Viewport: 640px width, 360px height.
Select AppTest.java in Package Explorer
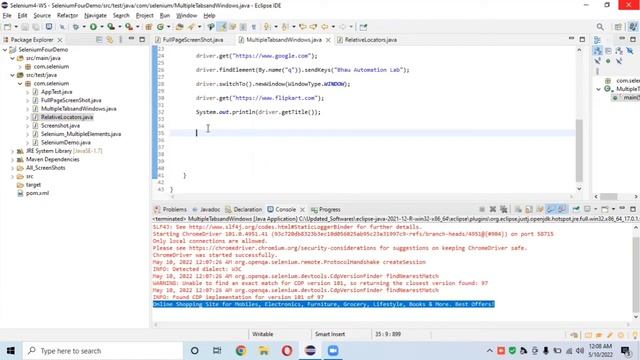(56, 92)
